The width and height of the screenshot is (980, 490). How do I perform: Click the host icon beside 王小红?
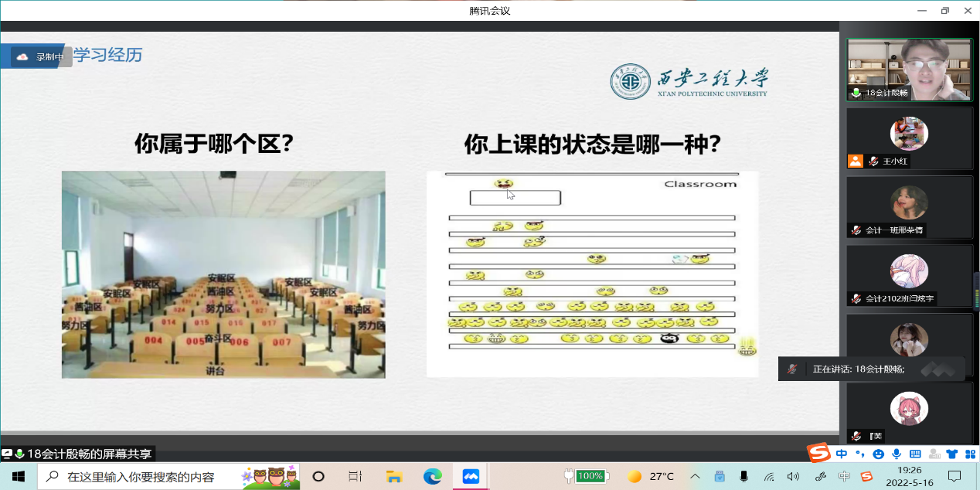pos(855,161)
